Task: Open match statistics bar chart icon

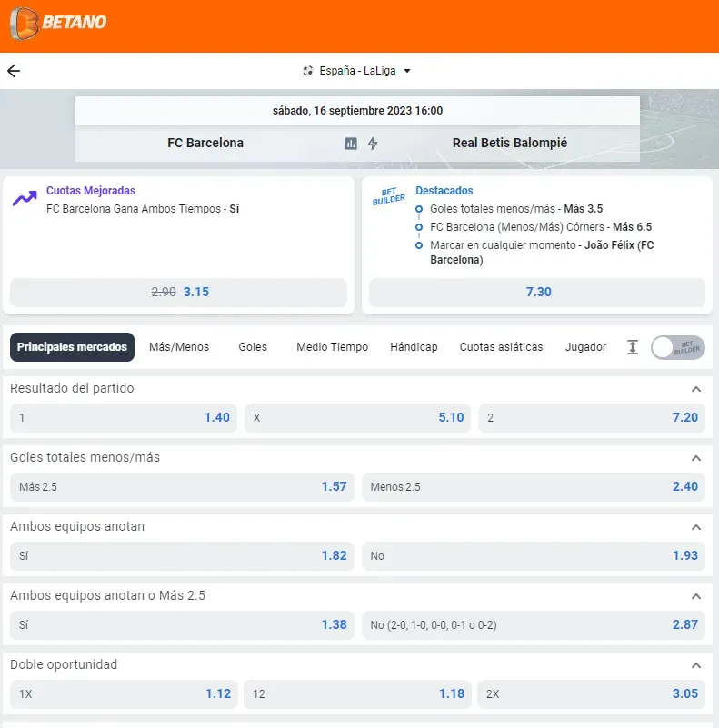Action: click(351, 144)
